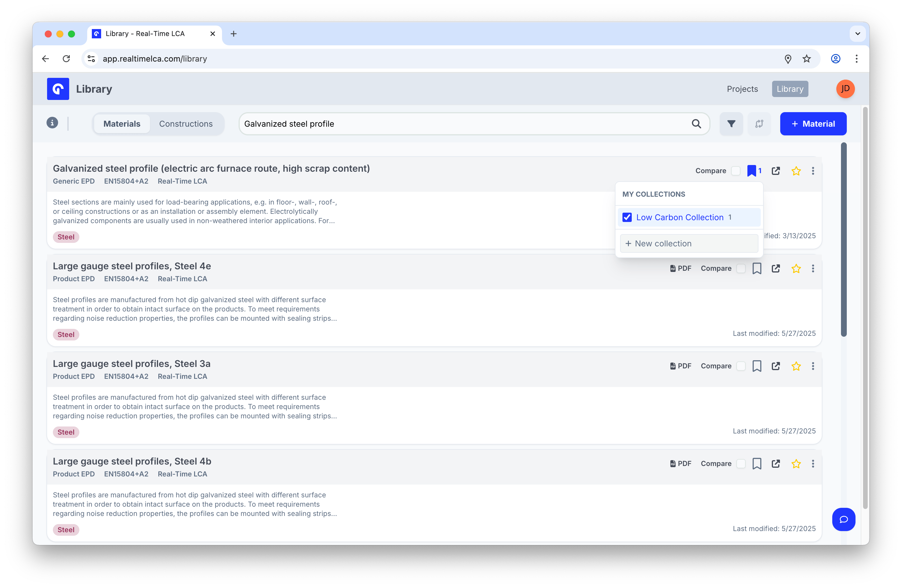
Task: Tick Compare checkbox for Galvanized steel profile
Action: (x=735, y=171)
